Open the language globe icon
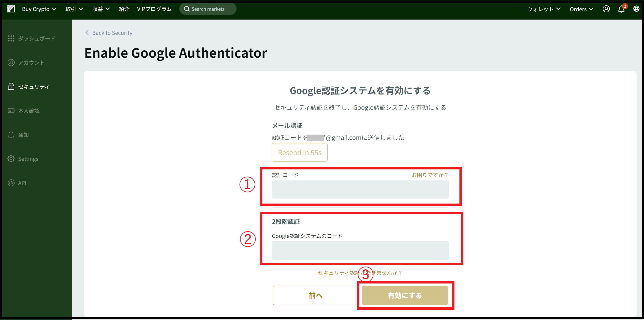 coord(636,9)
